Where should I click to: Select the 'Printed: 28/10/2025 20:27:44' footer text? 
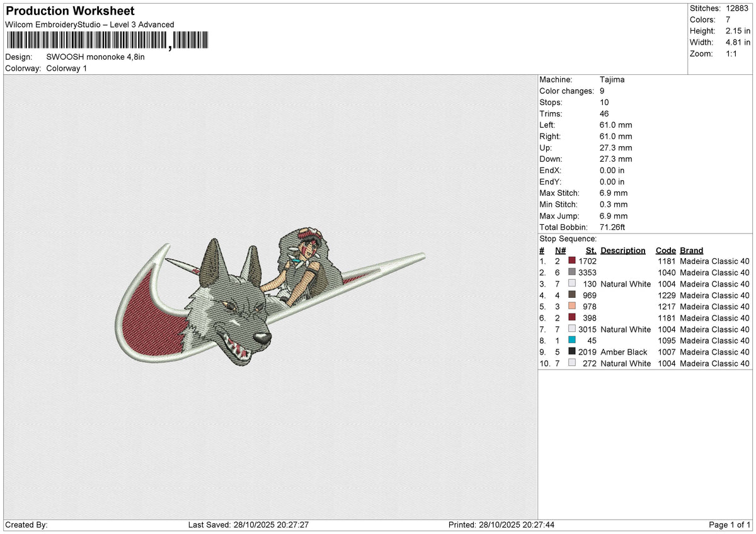tap(501, 525)
